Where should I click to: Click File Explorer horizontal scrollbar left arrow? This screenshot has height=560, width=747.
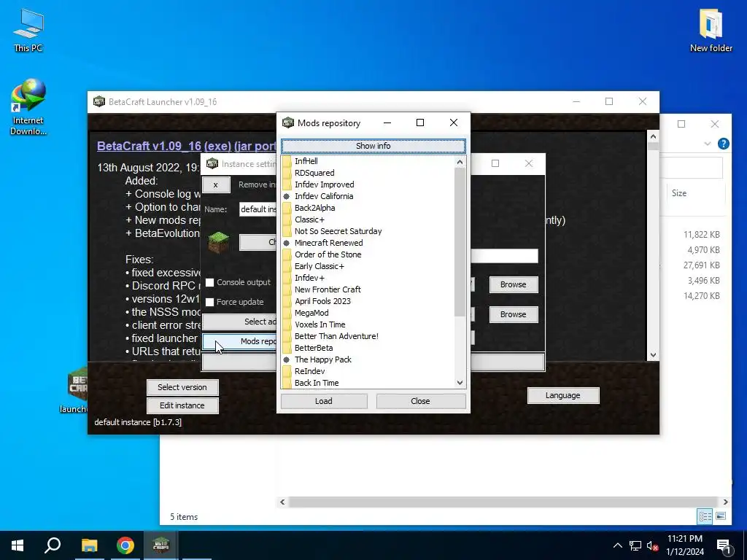[x=282, y=502]
